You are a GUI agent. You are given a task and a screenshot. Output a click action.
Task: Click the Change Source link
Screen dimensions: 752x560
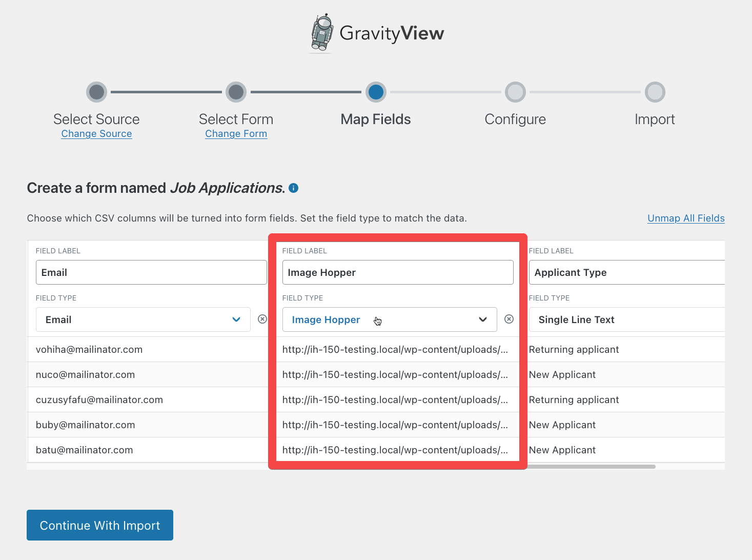click(x=96, y=133)
